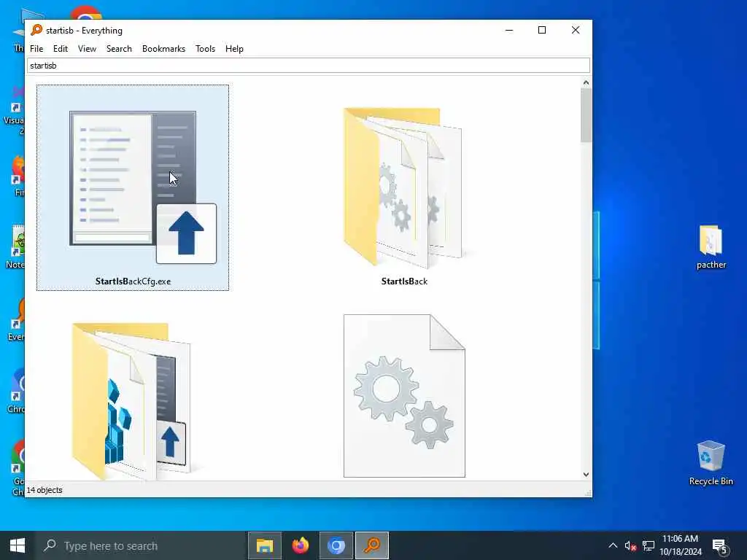This screenshot has width=747, height=560.
Task: Minimize the Everything window
Action: click(509, 30)
